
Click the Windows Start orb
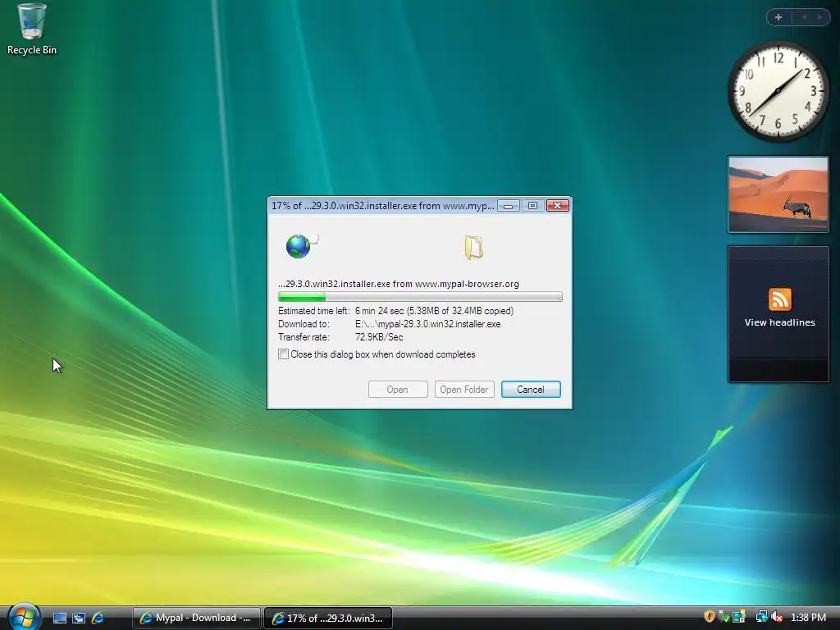pos(24,617)
